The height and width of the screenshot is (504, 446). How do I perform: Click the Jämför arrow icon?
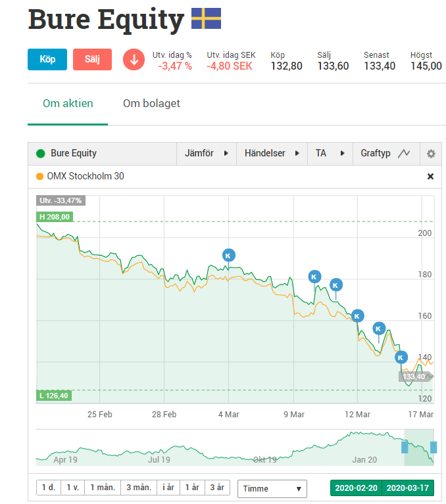[226, 153]
